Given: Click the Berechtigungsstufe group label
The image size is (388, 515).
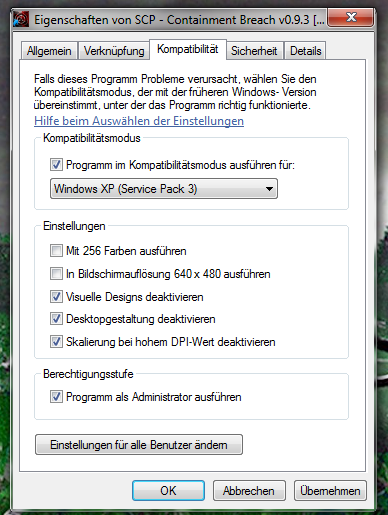Looking at the screenshot, I should (x=88, y=374).
